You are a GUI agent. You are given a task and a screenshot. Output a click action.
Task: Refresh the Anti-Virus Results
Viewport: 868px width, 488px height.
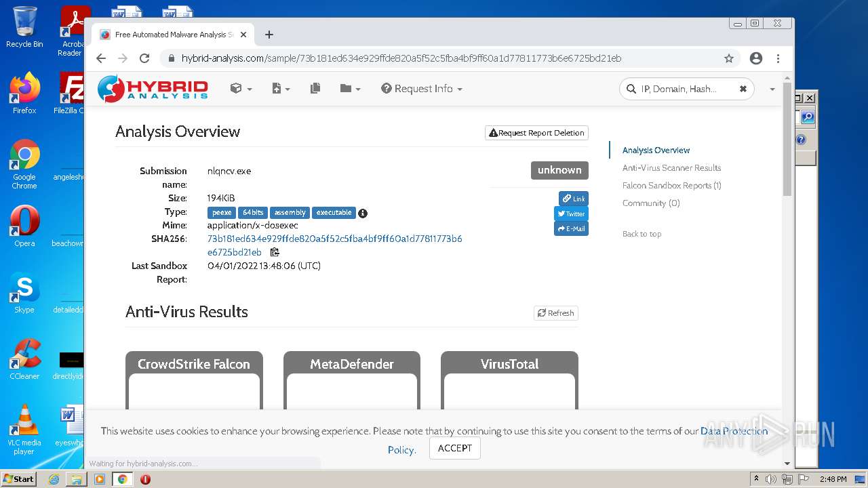point(556,313)
